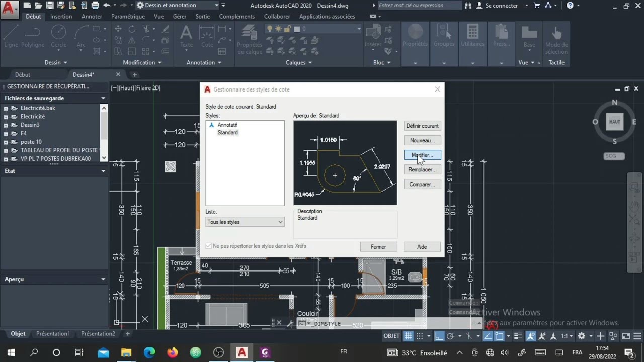Collapse the Fichiers de sauvegarde section
644x362 pixels.
103,98
